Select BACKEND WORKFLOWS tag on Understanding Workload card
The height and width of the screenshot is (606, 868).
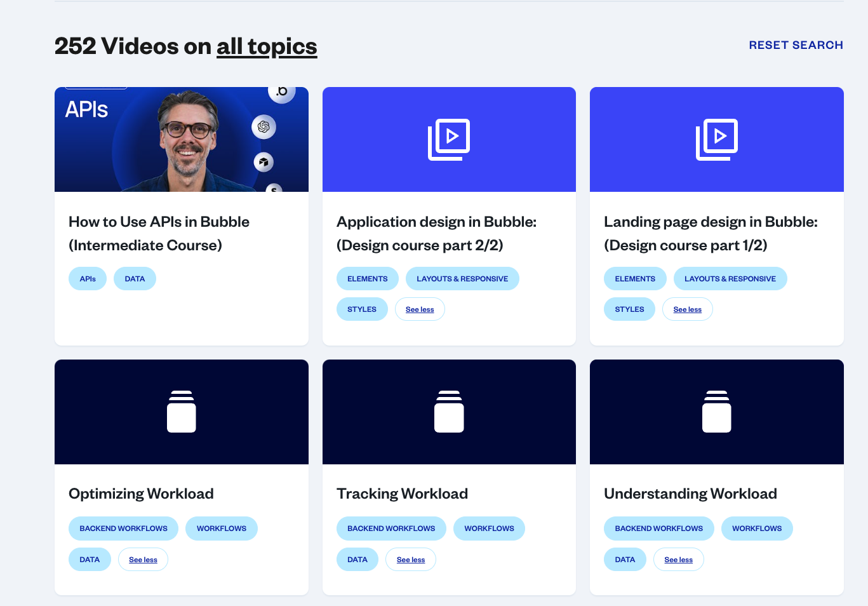tap(659, 529)
